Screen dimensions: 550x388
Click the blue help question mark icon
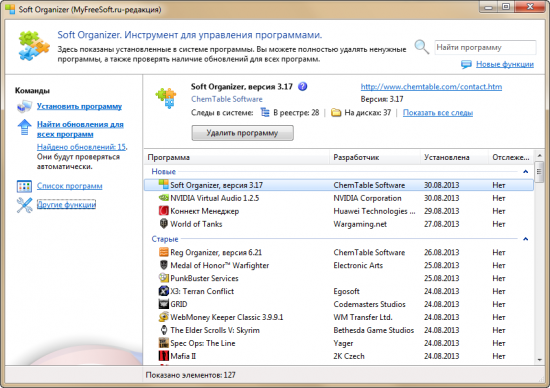click(x=302, y=86)
